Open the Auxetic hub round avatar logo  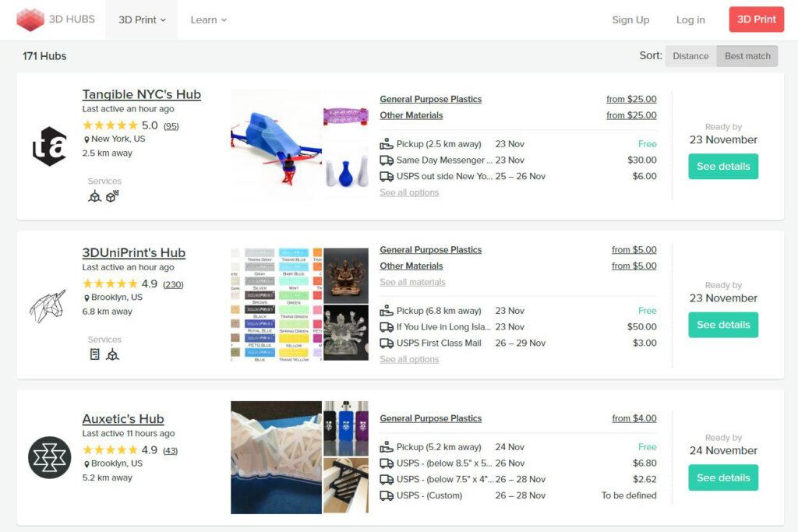[49, 457]
